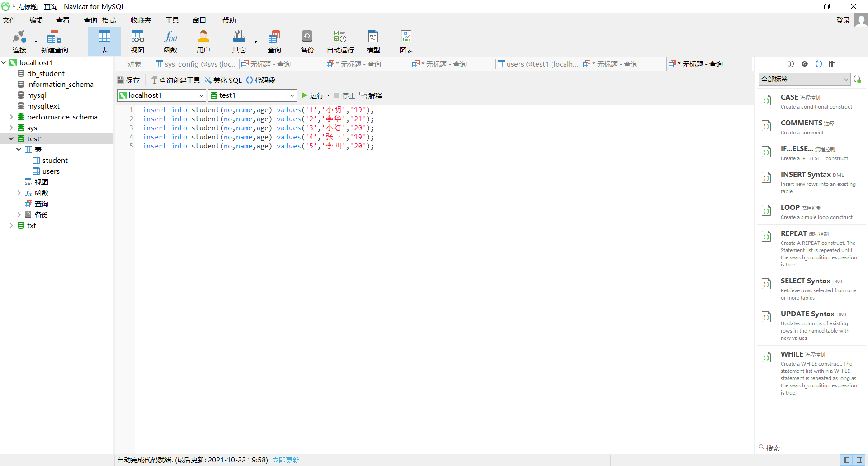The image size is (868, 466).
Task: Click the 解释 Explain button
Action: (x=371, y=95)
